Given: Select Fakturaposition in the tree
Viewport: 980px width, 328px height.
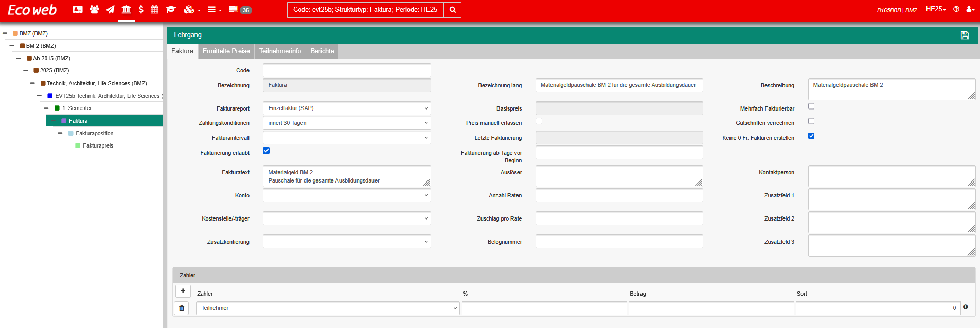Looking at the screenshot, I should click(x=94, y=133).
